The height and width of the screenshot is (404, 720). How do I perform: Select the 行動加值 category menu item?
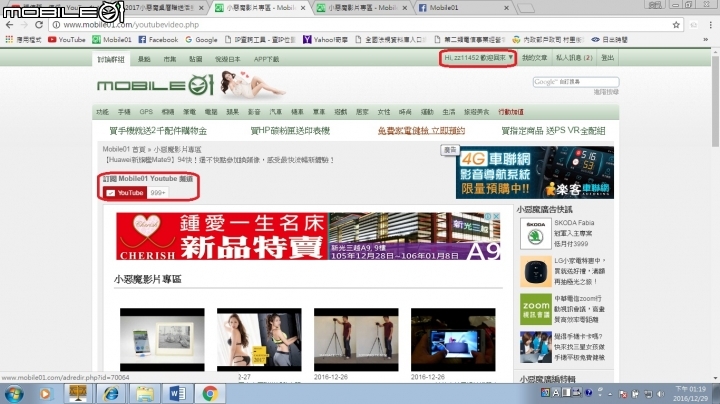(511, 112)
